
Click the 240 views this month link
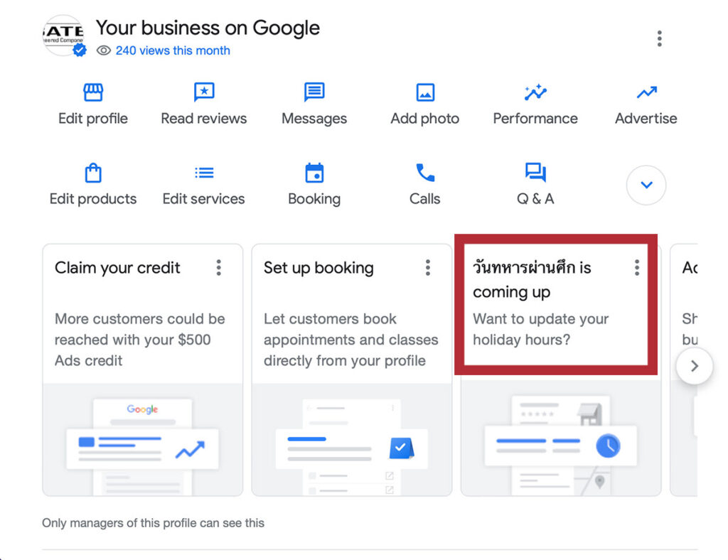pos(173,50)
